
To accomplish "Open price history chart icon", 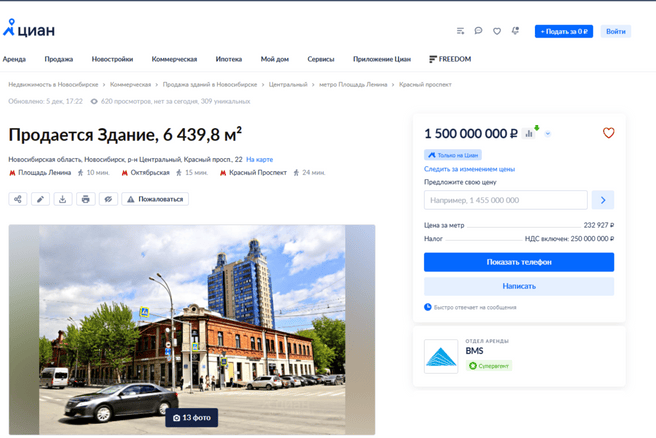I will pos(529,133).
